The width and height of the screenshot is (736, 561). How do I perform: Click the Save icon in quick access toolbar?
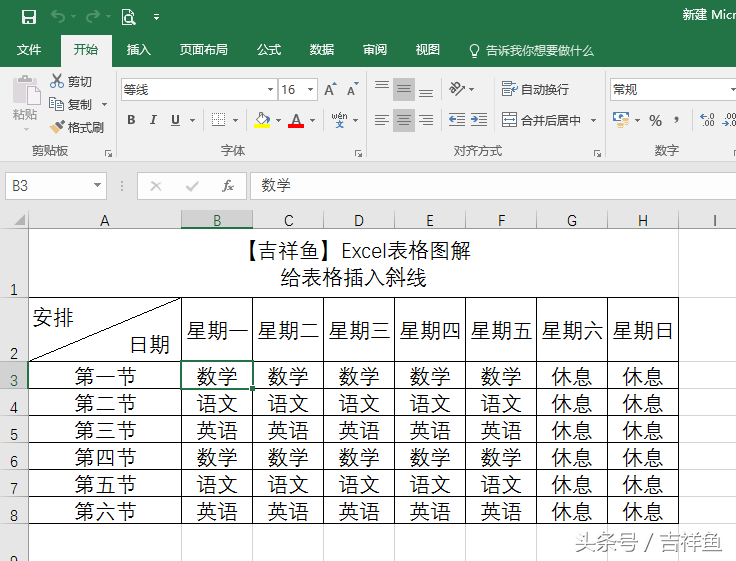point(29,17)
